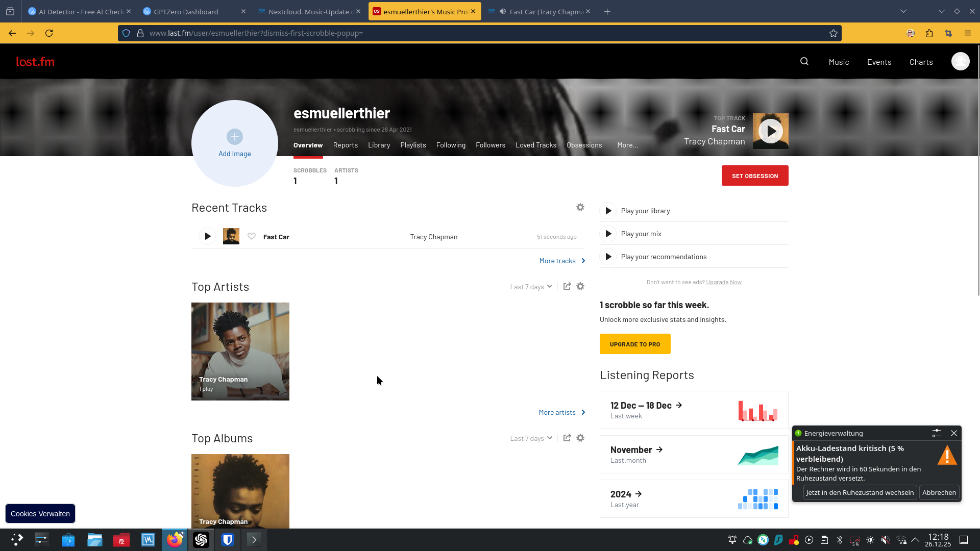The width and height of the screenshot is (980, 551).
Task: Open Top Albums settings gear
Action: point(580,438)
